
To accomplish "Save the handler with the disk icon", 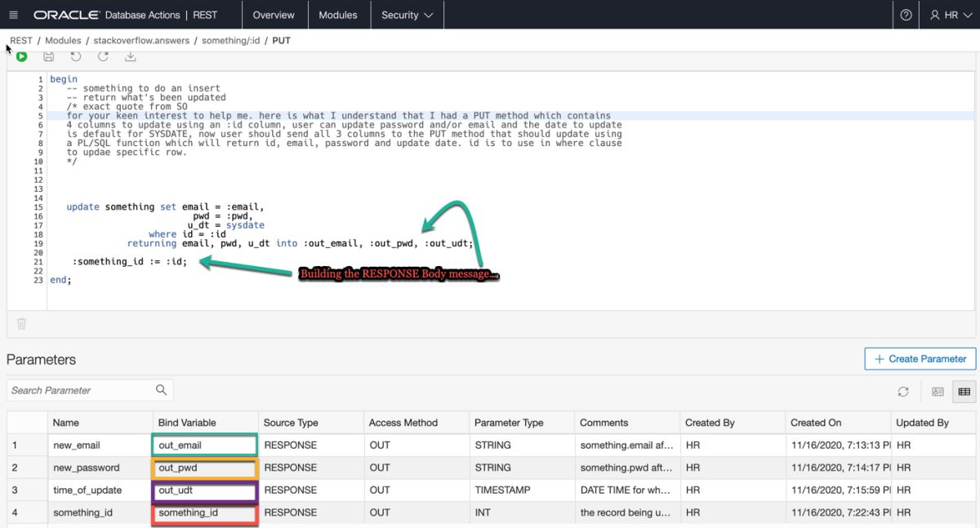I will coord(49,56).
